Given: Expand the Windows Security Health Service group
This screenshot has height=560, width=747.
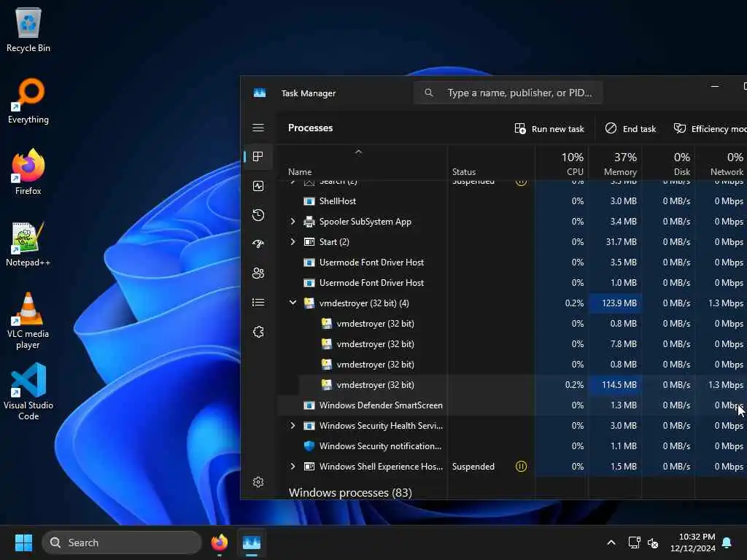Looking at the screenshot, I should click(293, 425).
